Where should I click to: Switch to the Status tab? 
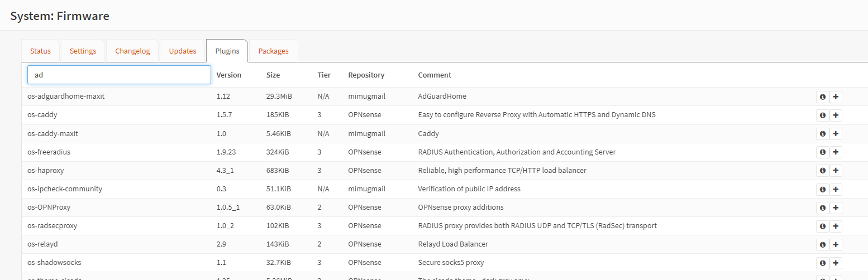tap(40, 51)
